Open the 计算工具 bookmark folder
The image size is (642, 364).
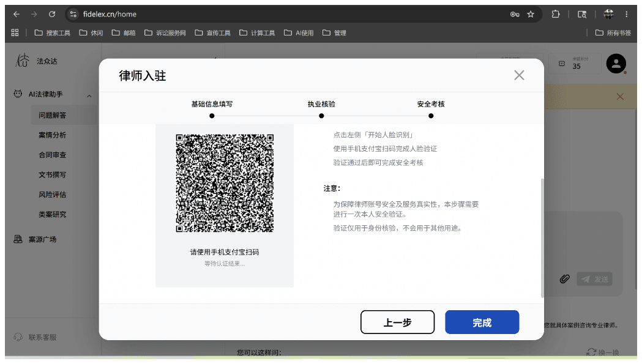pos(257,33)
